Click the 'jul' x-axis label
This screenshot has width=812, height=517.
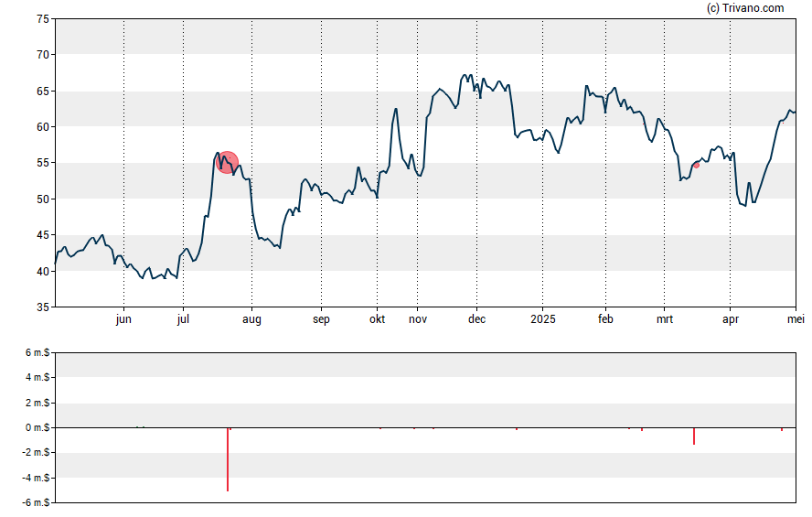point(183,319)
